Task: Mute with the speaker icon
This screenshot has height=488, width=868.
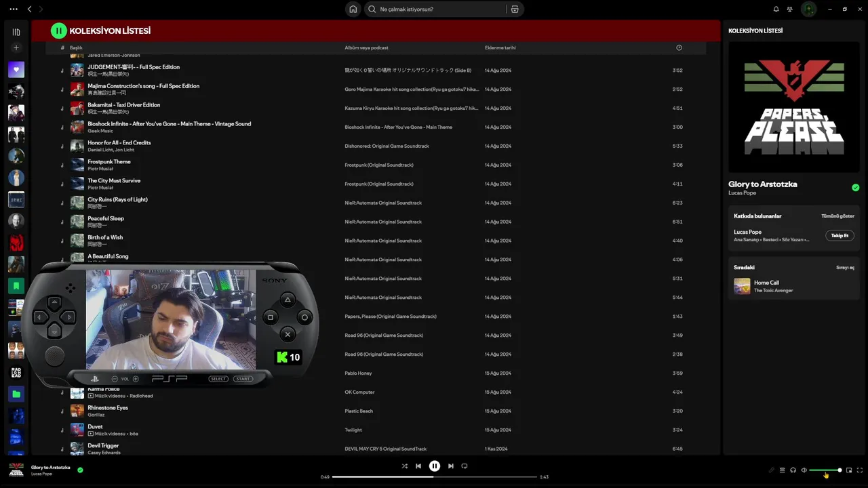Action: coord(804,470)
